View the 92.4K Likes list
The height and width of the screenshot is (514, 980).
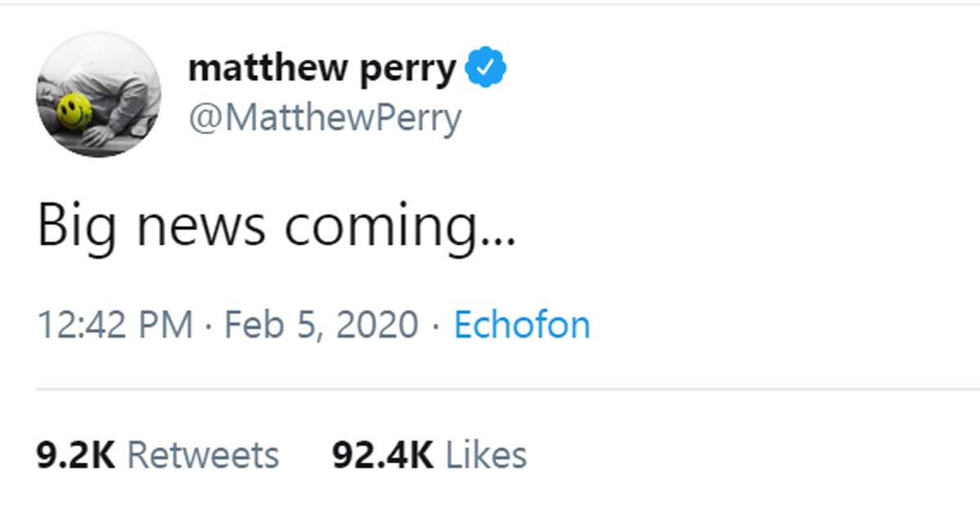(430, 455)
